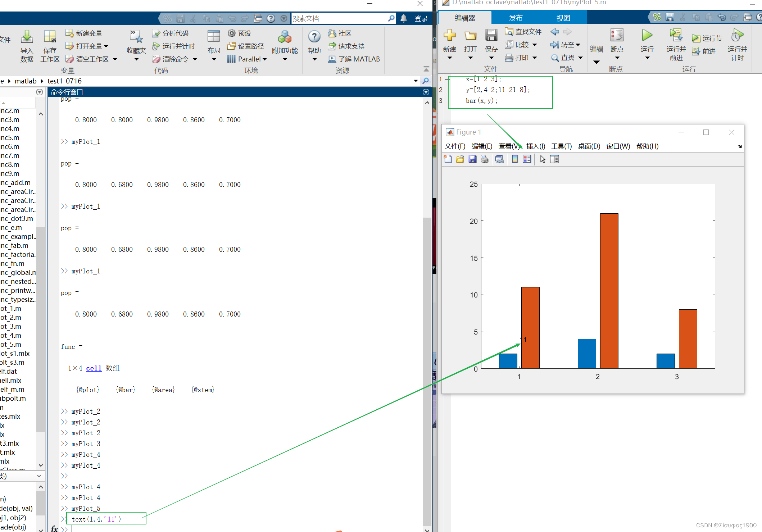Toggle Insert Legend in Figure toolbar

(527, 159)
